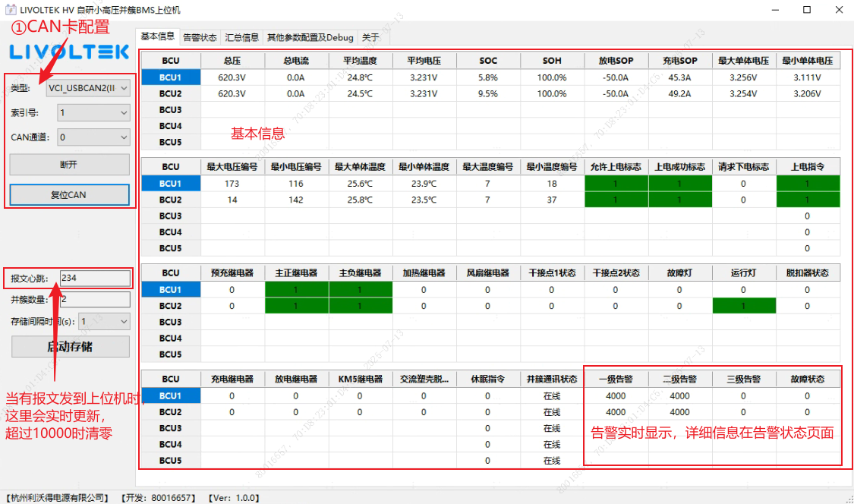Screen dimensions: 854x504
Task: Switch to the 告警状态 tab
Action: click(200, 37)
